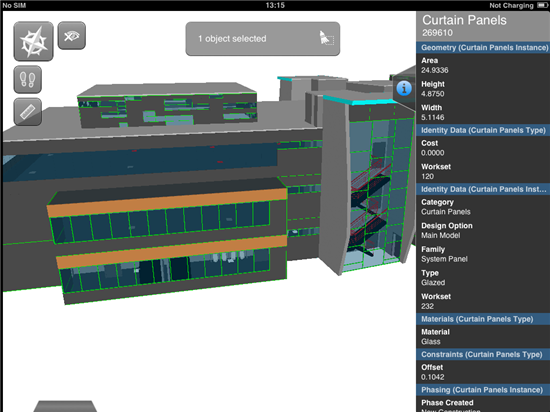Select the ruler measure tool

pyautogui.click(x=28, y=112)
